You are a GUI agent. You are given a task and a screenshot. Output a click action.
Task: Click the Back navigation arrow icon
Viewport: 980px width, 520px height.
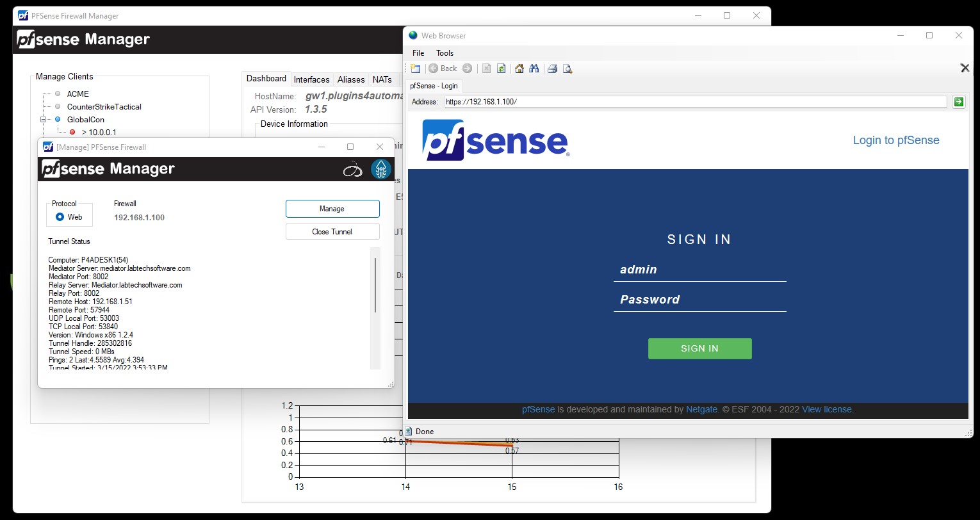pyautogui.click(x=434, y=69)
